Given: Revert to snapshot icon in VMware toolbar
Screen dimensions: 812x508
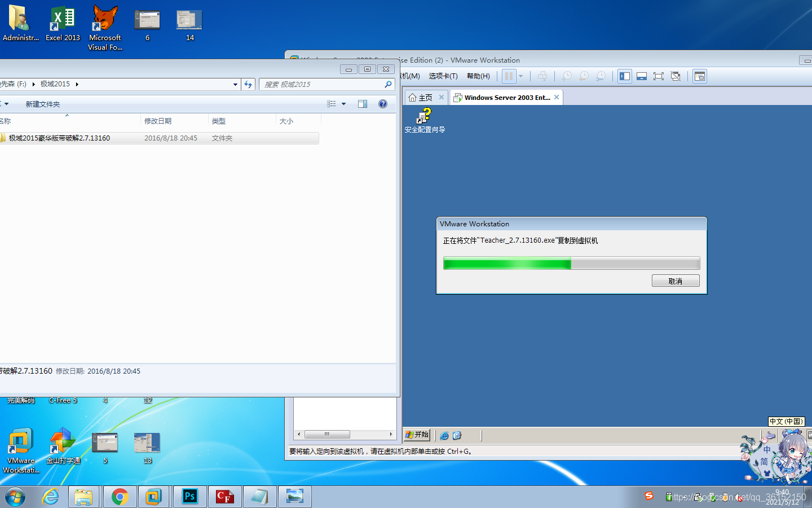Looking at the screenshot, I should coord(584,76).
